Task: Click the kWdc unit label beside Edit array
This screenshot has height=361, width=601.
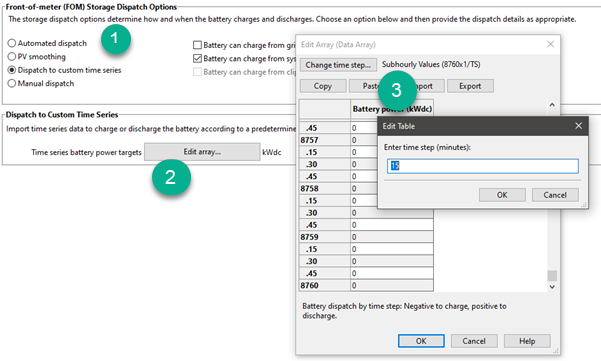Action: point(272,153)
